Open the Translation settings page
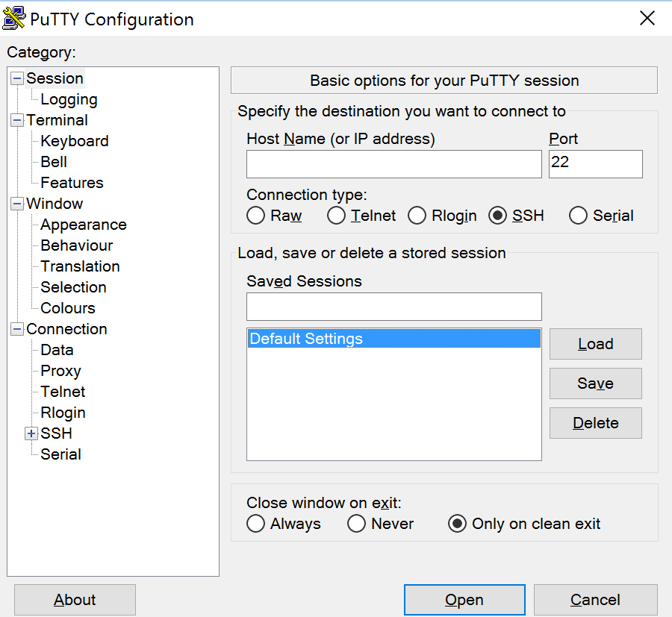 (x=79, y=266)
